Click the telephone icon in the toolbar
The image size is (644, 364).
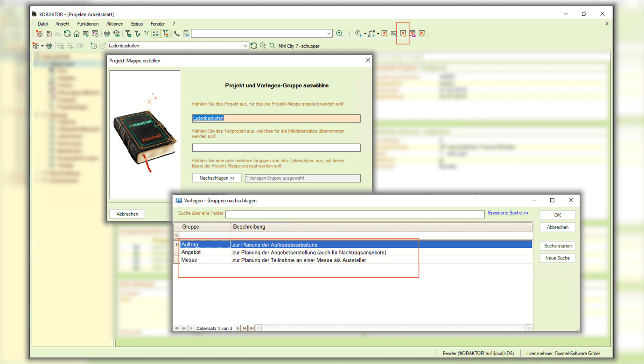177,34
